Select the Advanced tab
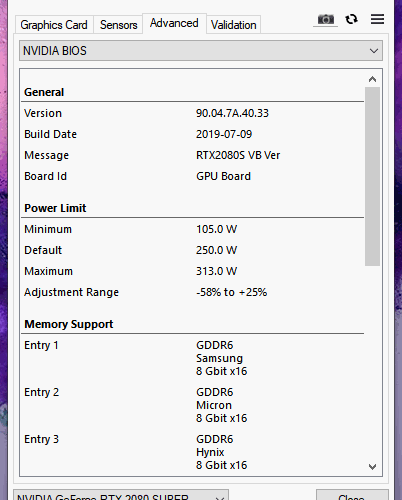 click(174, 23)
